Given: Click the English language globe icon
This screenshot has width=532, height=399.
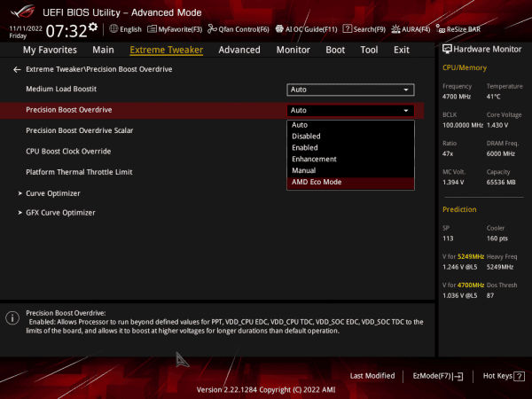Looking at the screenshot, I should click(x=113, y=28).
